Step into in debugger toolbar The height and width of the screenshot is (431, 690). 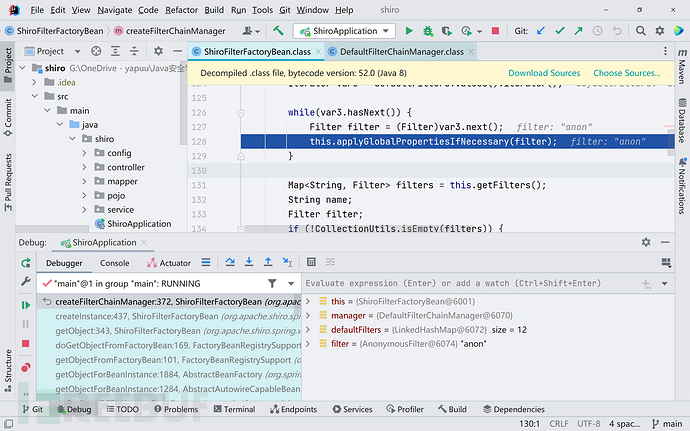pyautogui.click(x=249, y=262)
